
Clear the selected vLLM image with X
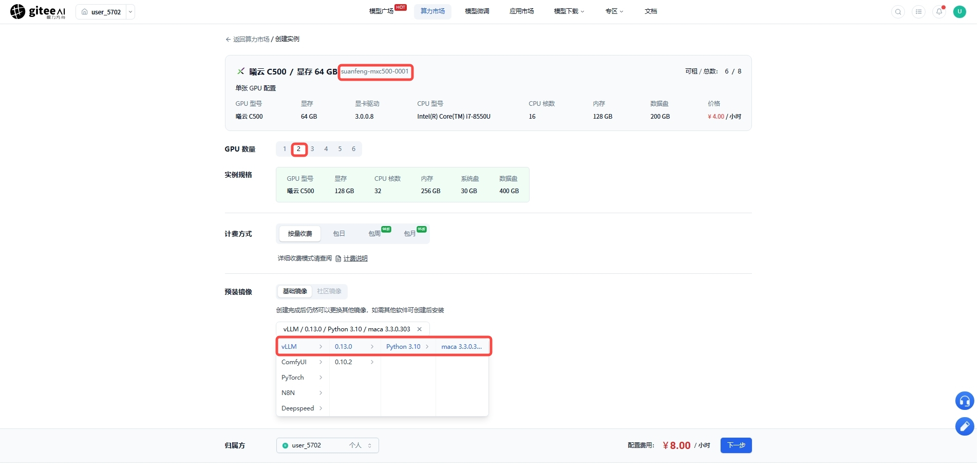pos(420,329)
